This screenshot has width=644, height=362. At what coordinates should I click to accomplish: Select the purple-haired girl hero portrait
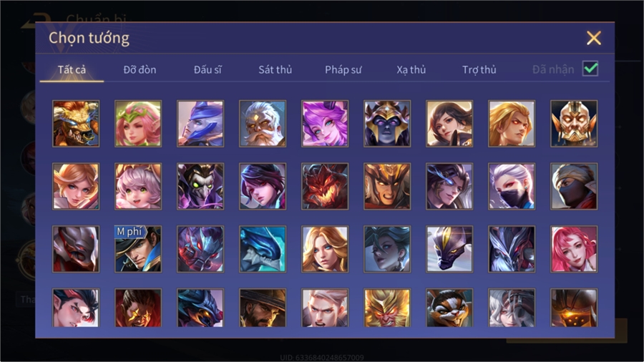[325, 124]
